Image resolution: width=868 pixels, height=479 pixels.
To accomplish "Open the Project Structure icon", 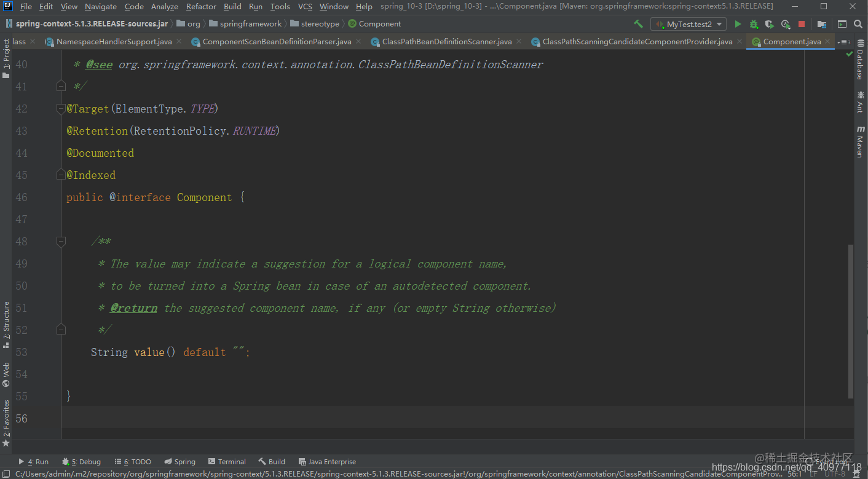I will pos(822,24).
